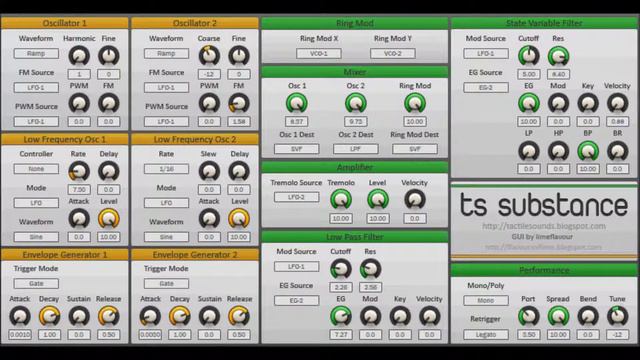Viewport: 640px width, 360px height.
Task: Open LFO 2 Mode selector showing LFO
Action: 166,203
